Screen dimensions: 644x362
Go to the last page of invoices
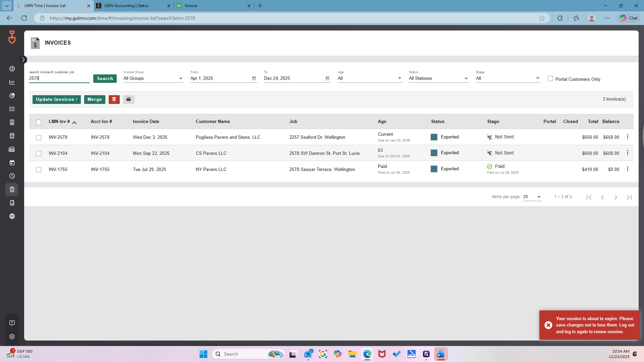coord(629,197)
